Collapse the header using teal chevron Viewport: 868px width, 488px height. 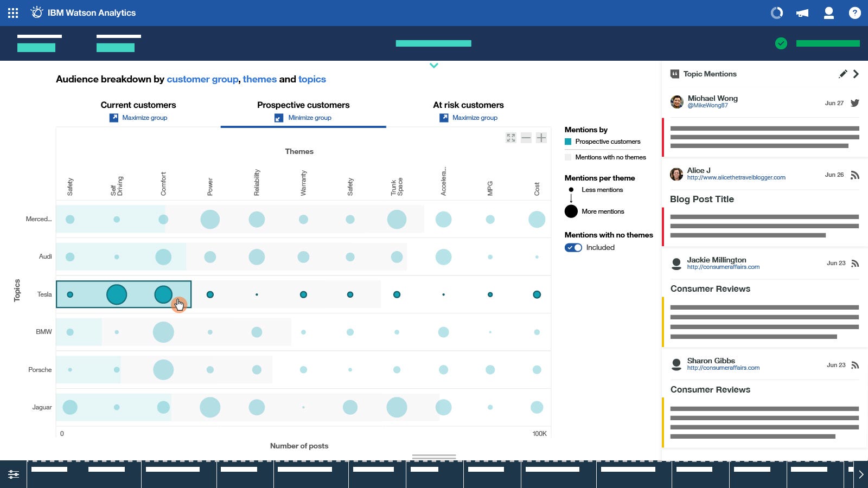[x=434, y=66]
